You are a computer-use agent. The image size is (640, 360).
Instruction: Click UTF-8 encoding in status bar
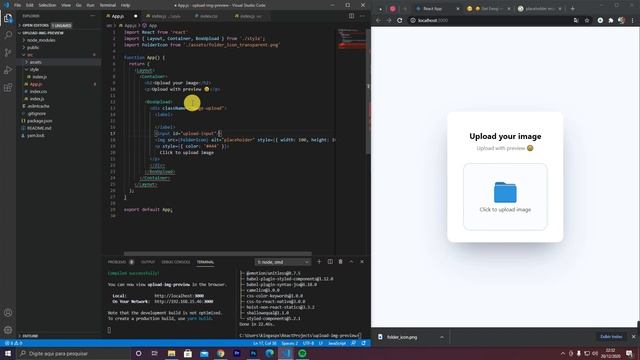[x=308, y=343]
